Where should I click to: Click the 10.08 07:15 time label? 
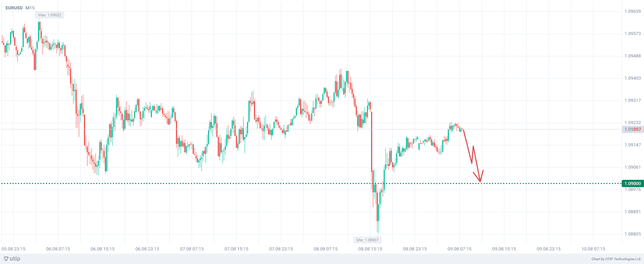(x=593, y=249)
